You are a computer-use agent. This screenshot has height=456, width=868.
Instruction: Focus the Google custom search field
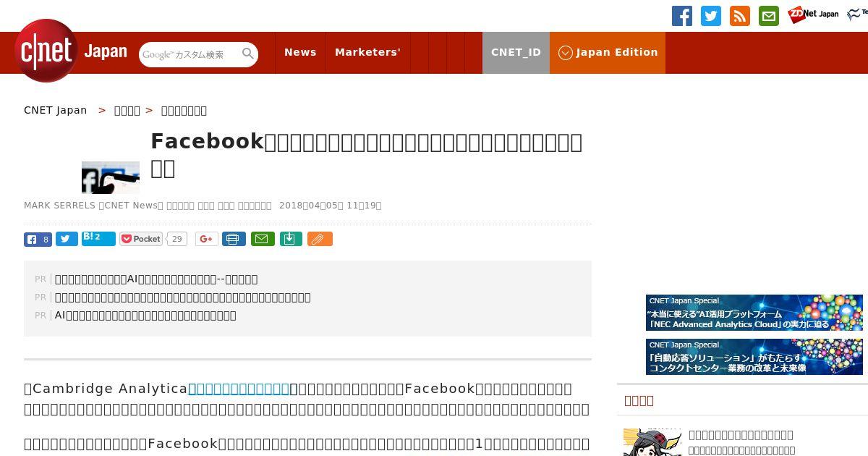click(x=190, y=54)
